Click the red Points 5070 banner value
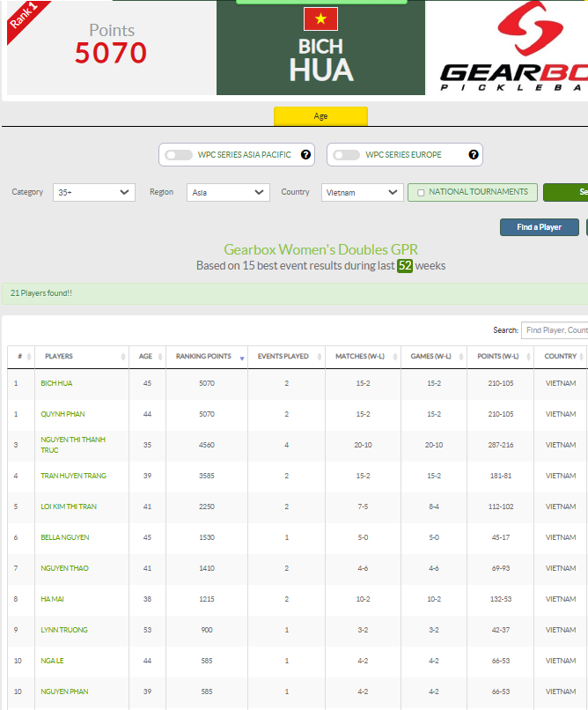 [x=111, y=53]
